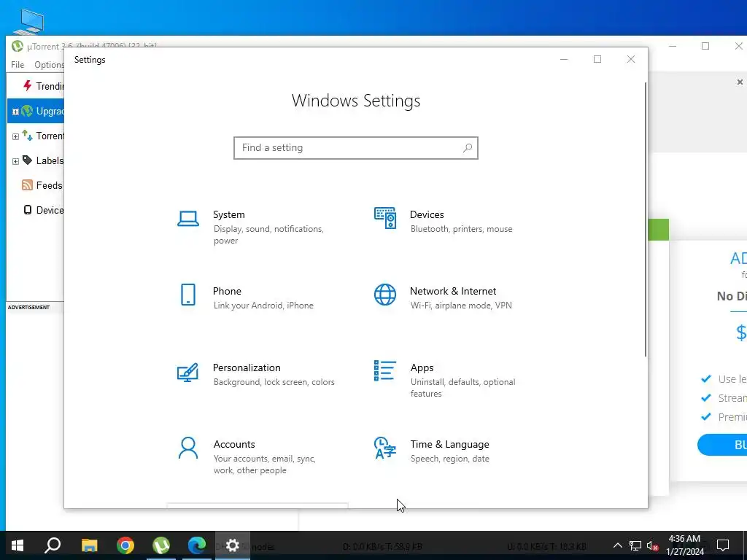Open the Personalization heading
The height and width of the screenshot is (560, 747).
click(247, 367)
